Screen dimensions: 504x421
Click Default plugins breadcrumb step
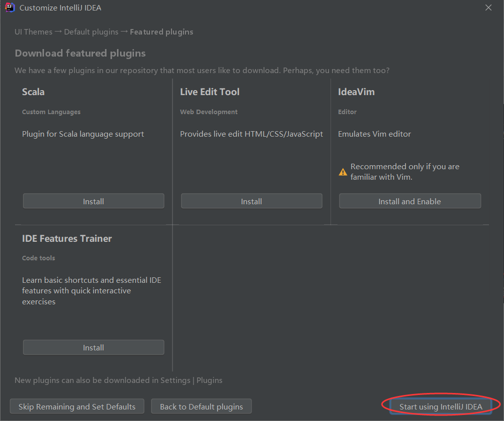(91, 32)
